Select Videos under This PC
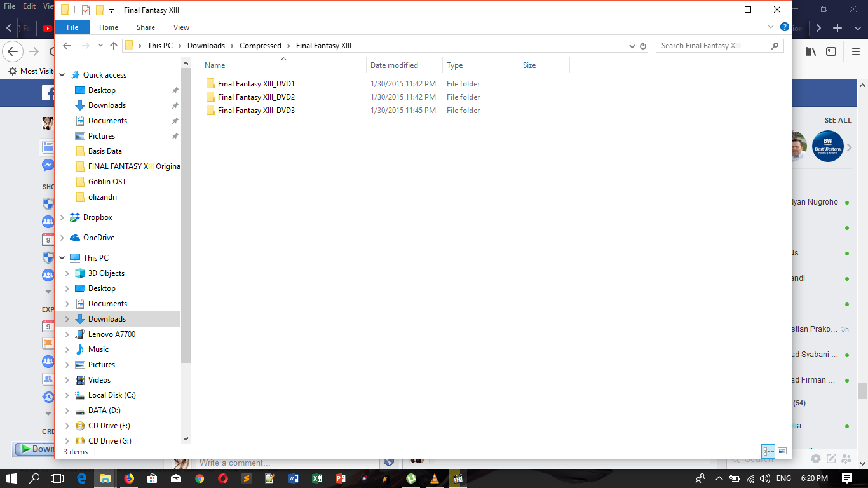This screenshot has width=868, height=488. (99, 380)
